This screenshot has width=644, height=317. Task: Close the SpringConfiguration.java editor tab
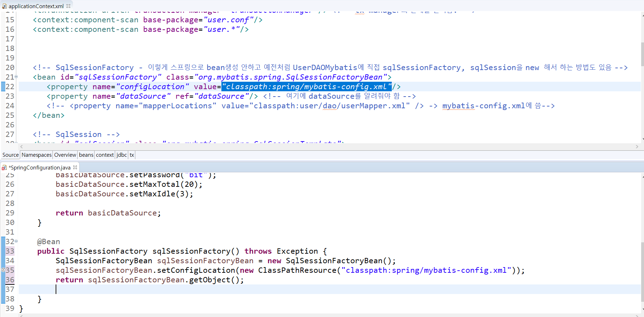pyautogui.click(x=75, y=167)
